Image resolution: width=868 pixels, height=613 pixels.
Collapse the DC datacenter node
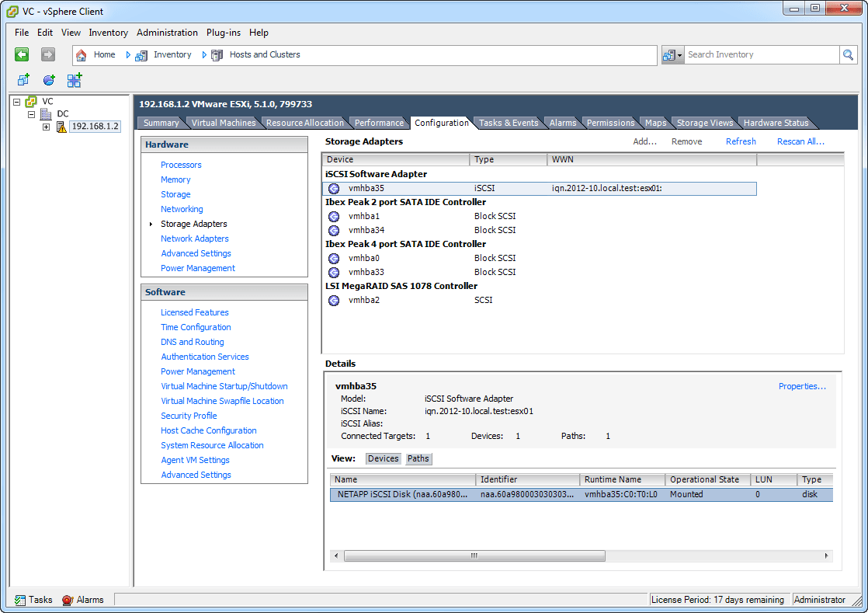(x=32, y=115)
